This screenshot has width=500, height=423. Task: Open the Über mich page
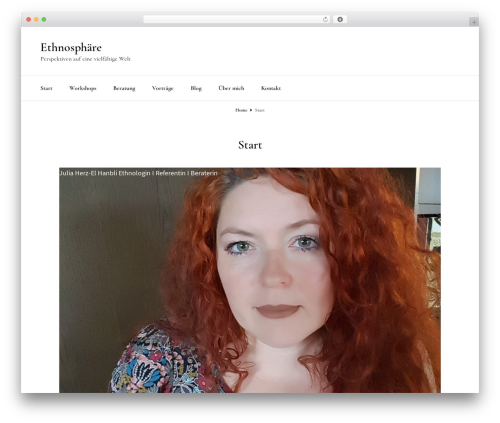231,88
